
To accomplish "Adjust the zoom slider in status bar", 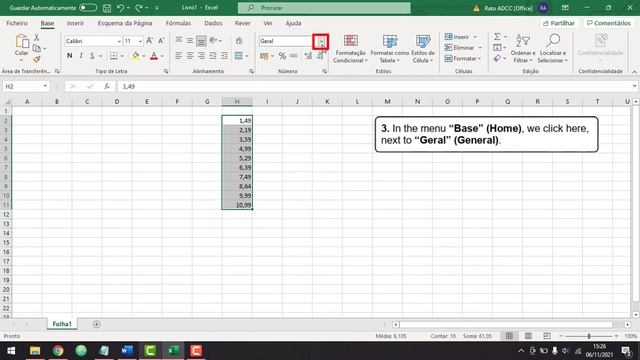I will coord(589,336).
